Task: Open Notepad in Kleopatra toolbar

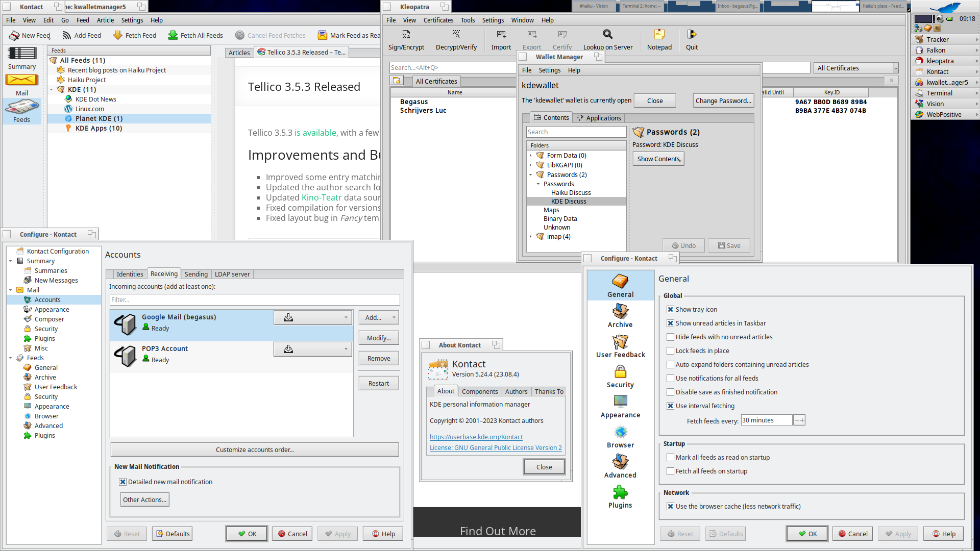Action: pos(659,40)
